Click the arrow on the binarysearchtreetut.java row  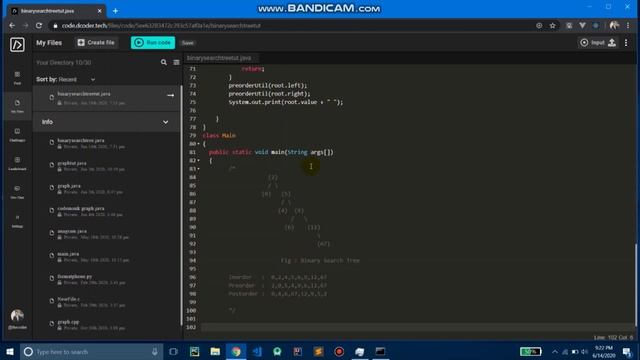171,96
